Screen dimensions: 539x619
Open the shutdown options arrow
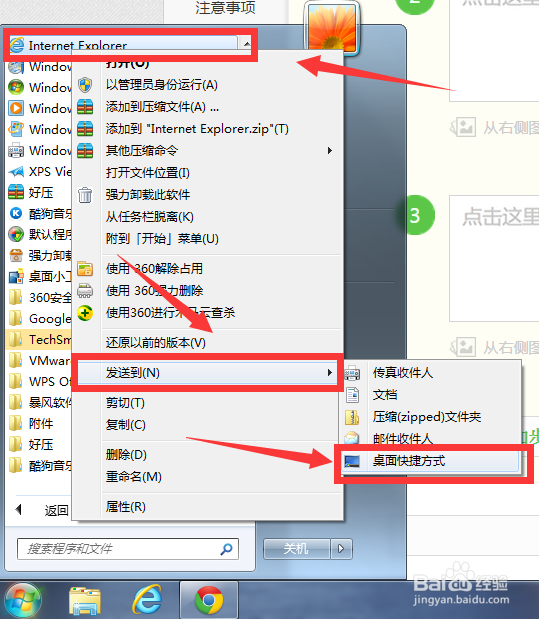coord(341,549)
